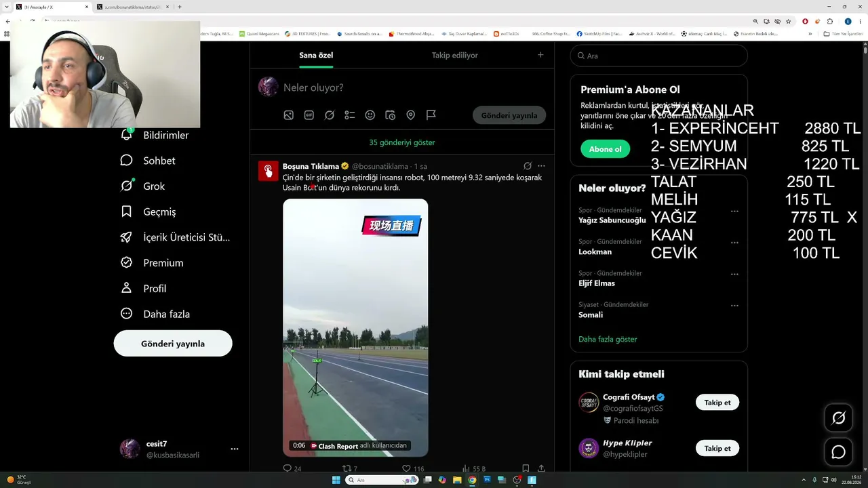Open the floating Grok button
Screen dimensions: 868x488
tap(839, 418)
